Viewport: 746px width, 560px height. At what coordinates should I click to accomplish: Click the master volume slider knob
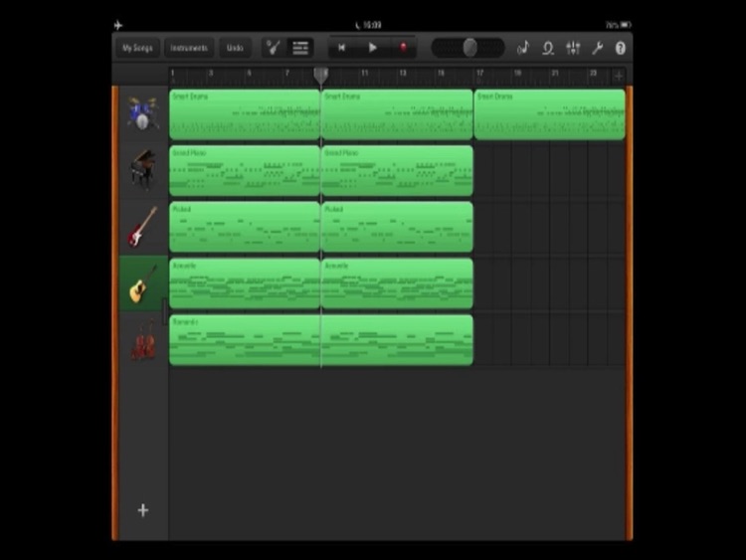[470, 48]
